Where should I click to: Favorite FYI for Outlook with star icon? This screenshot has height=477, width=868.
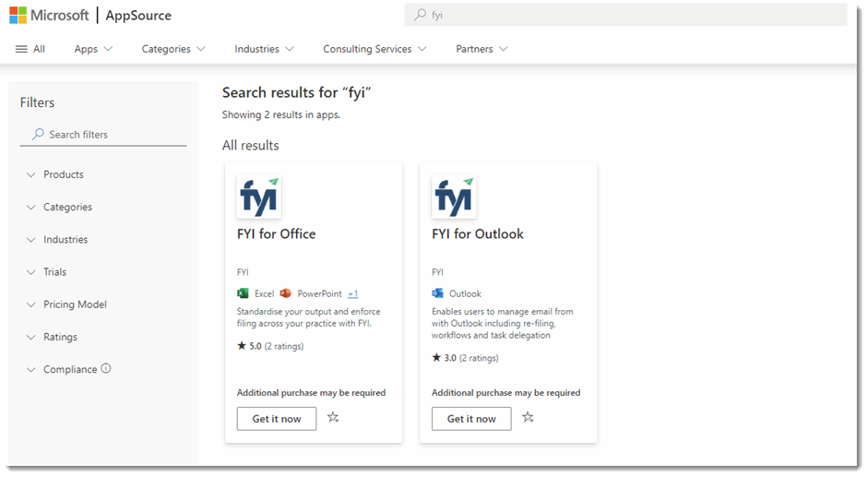tap(529, 417)
